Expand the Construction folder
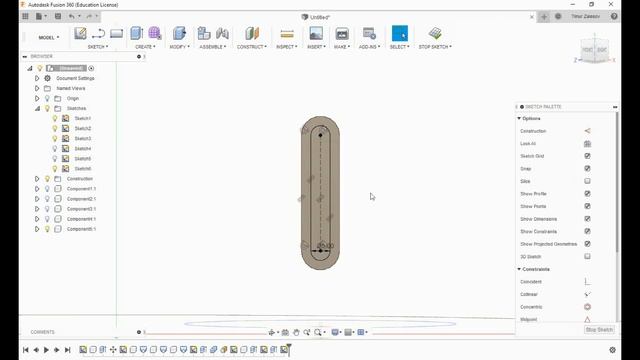 (37, 179)
